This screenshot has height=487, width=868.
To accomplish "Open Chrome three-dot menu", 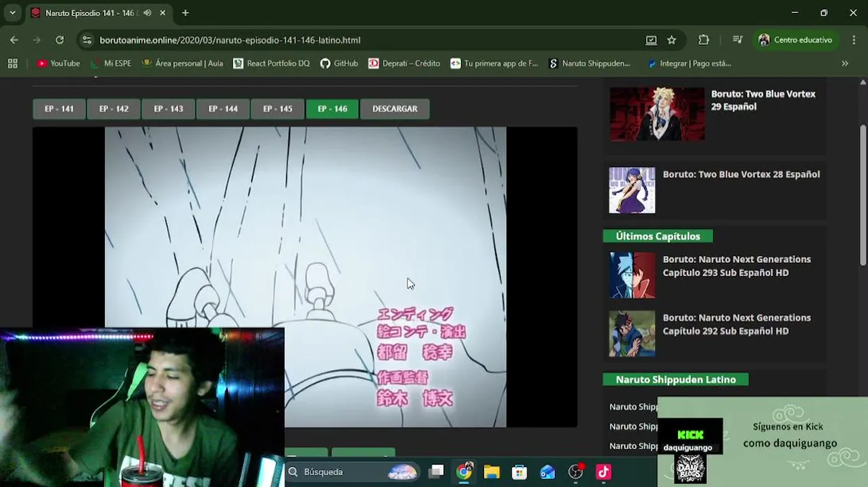I will click(x=853, y=40).
